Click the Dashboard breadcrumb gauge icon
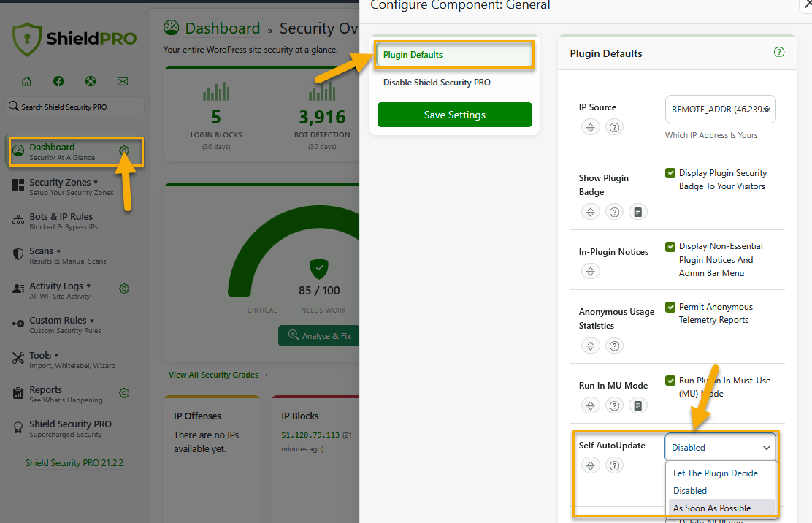Viewport: 812px width, 523px height. [172, 28]
